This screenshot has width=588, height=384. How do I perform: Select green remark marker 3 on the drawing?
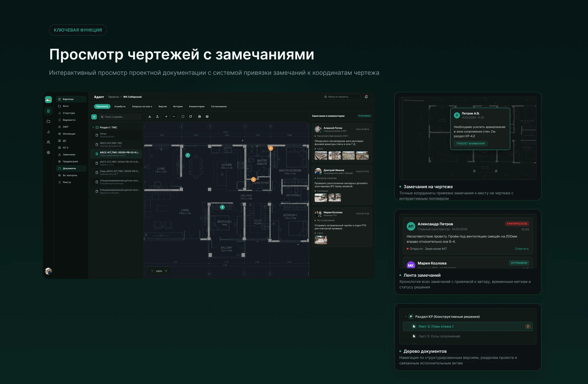coord(222,207)
